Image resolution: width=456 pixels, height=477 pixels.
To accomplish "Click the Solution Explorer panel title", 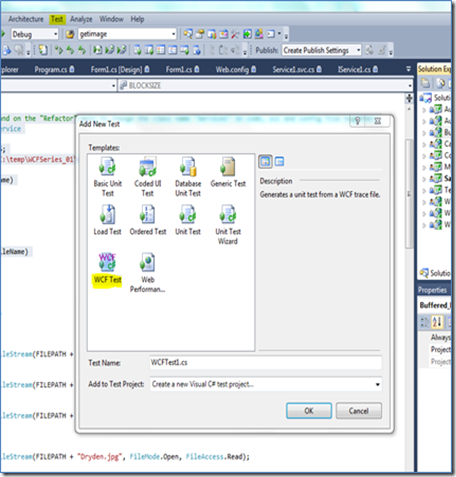I will pos(434,69).
